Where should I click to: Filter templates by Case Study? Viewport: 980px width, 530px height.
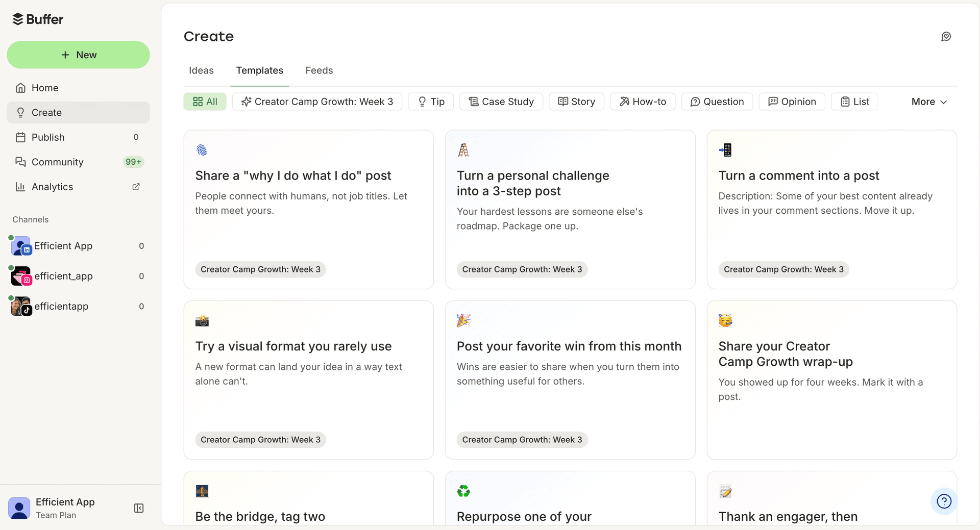point(501,102)
